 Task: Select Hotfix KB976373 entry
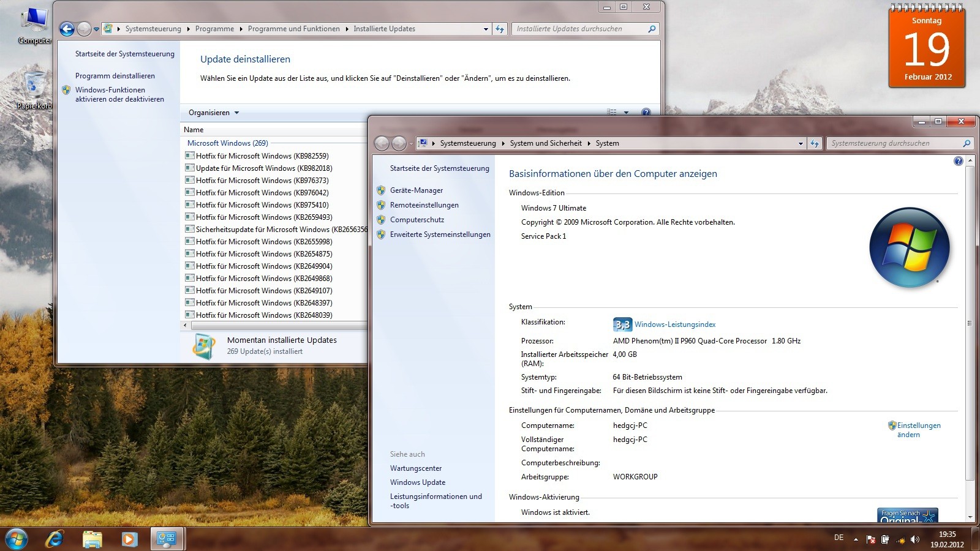pyautogui.click(x=262, y=181)
